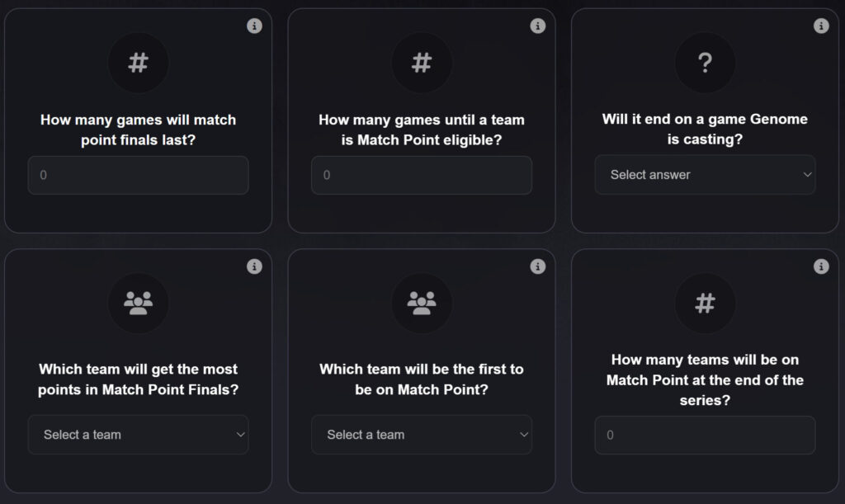The width and height of the screenshot is (845, 504).
Task: Click hash icon above Match Point eligible question
Action: pos(422,63)
